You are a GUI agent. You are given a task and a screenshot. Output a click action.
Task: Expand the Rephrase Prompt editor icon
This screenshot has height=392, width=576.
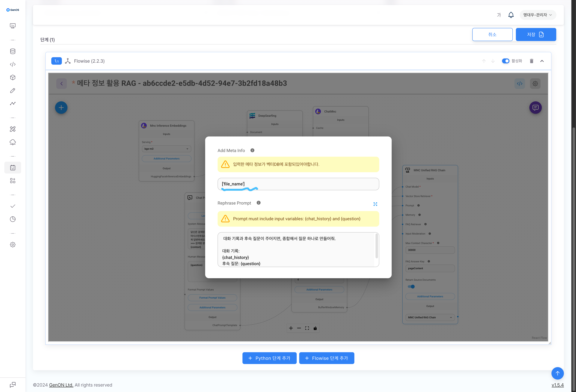click(375, 204)
